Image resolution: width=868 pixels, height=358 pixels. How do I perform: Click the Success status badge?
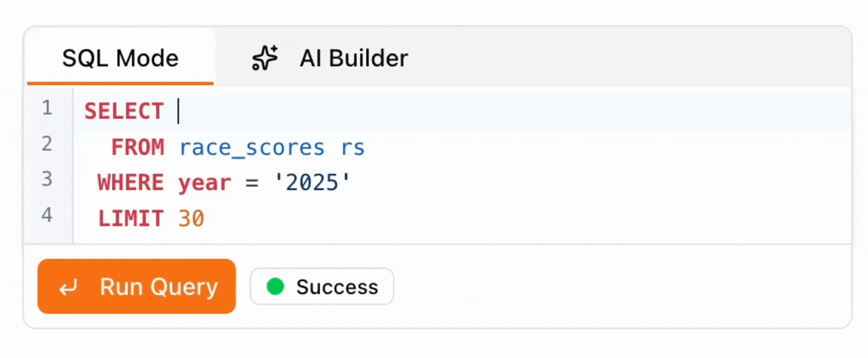tap(322, 286)
